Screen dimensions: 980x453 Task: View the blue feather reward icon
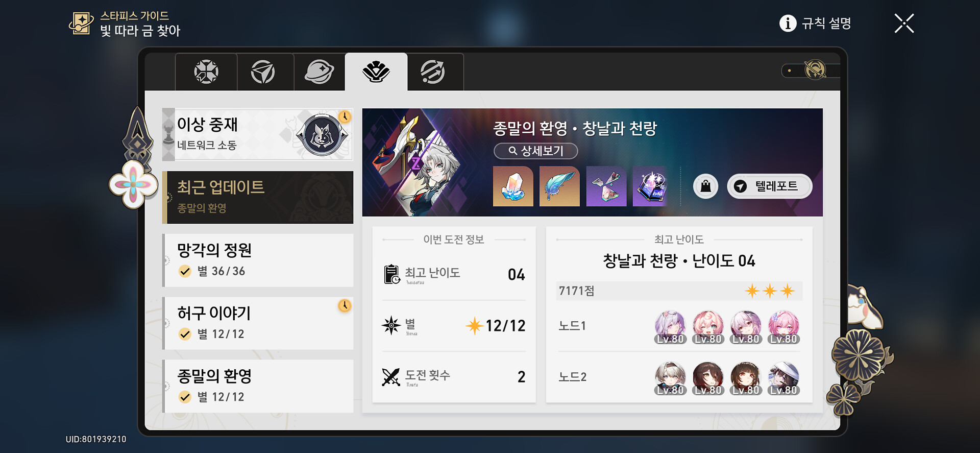[559, 186]
